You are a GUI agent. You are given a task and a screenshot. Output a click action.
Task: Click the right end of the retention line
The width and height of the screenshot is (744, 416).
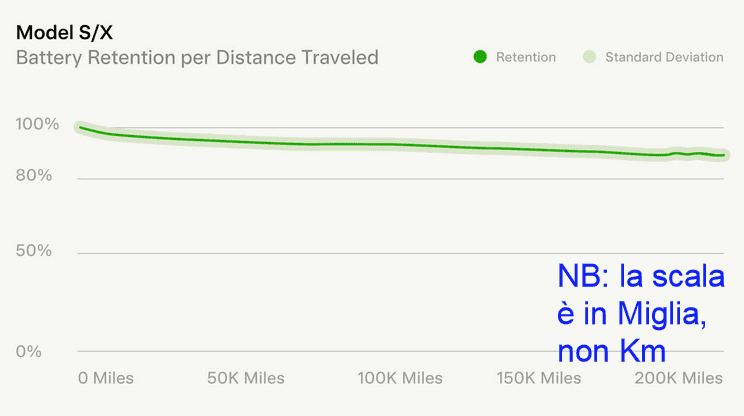725,155
